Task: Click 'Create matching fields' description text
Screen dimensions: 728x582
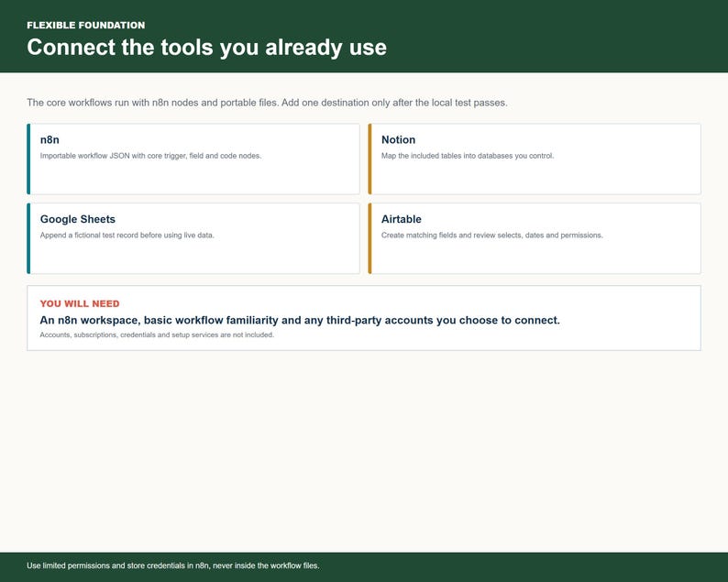Action: [492, 236]
